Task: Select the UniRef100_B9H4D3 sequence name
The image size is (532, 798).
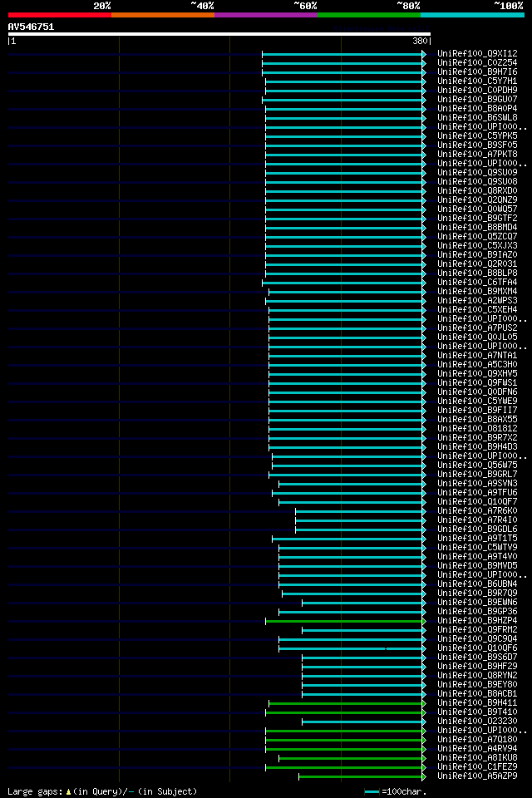Action: point(477,447)
